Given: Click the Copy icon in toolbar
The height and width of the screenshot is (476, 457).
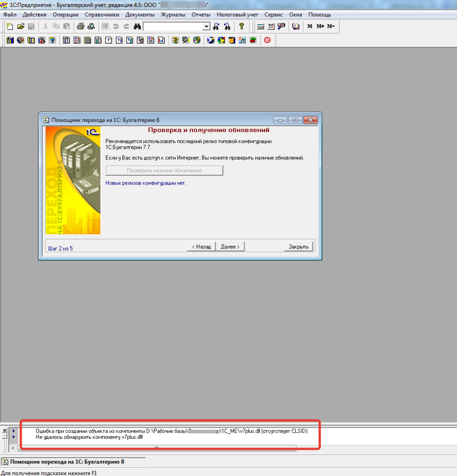Looking at the screenshot, I should [56, 26].
